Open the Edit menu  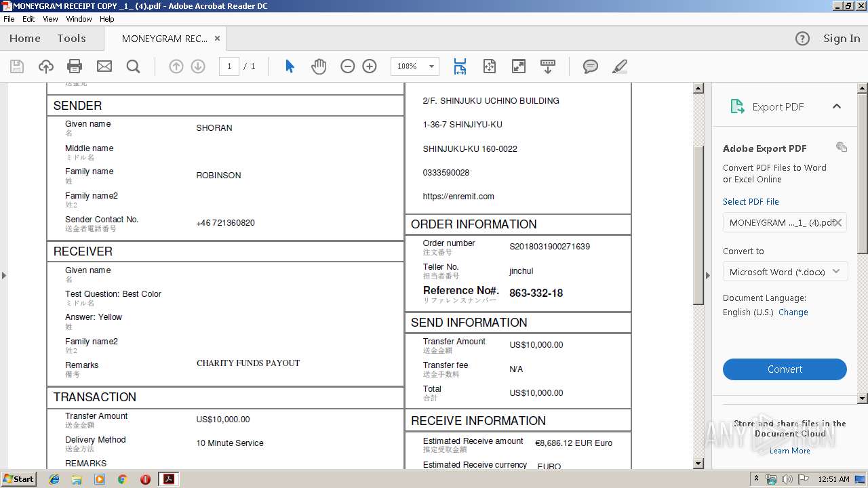28,19
